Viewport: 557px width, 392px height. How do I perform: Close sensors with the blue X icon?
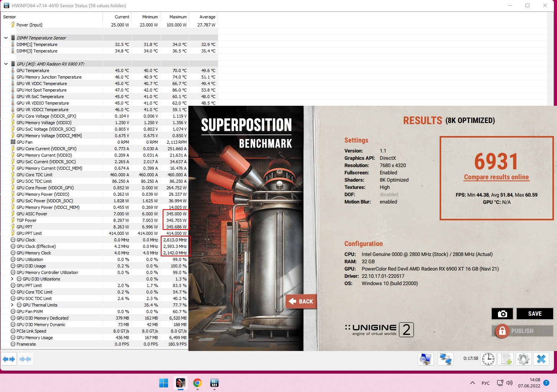click(x=541, y=359)
